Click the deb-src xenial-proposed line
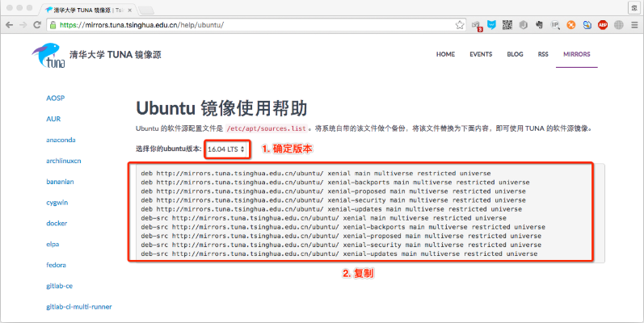The image size is (644, 323). point(341,237)
